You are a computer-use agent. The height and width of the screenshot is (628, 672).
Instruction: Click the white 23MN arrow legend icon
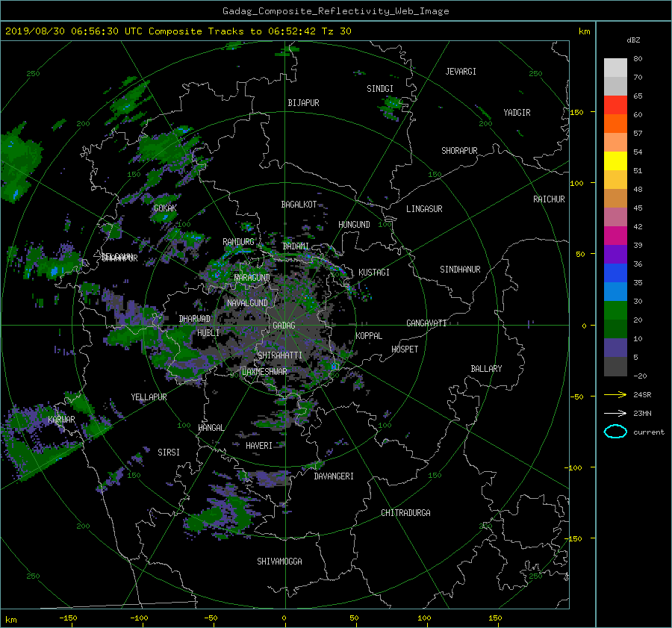(615, 413)
